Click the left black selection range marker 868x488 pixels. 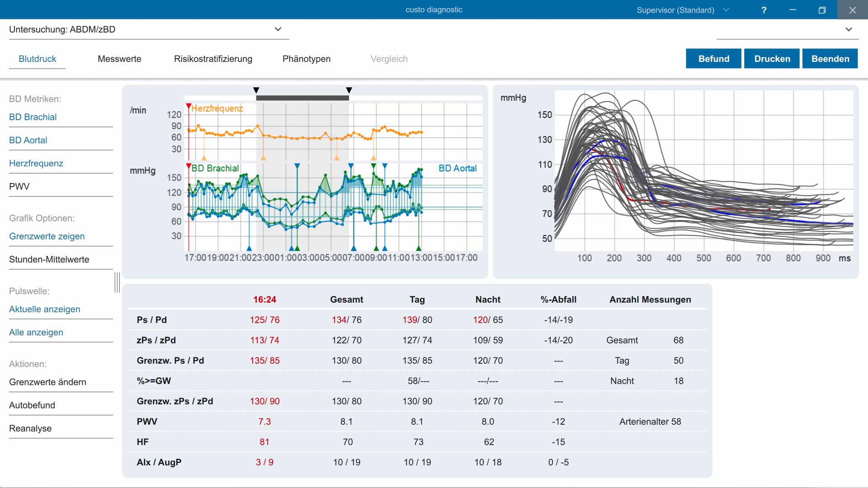click(256, 90)
